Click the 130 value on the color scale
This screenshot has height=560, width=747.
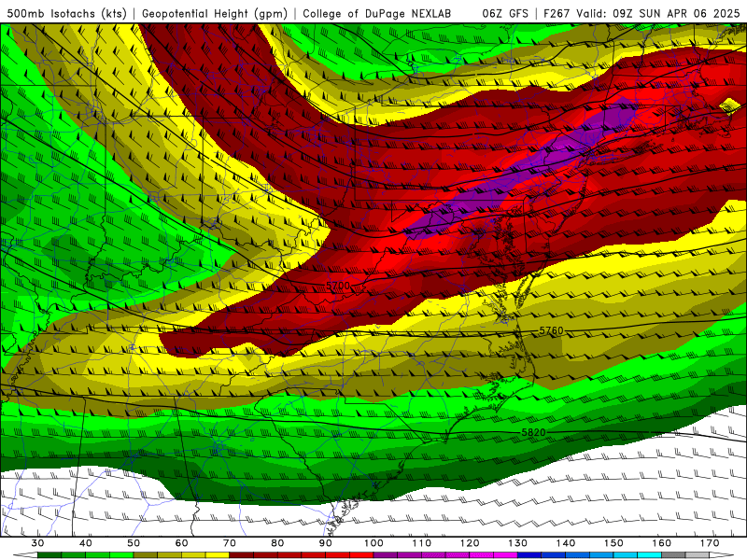click(x=518, y=543)
